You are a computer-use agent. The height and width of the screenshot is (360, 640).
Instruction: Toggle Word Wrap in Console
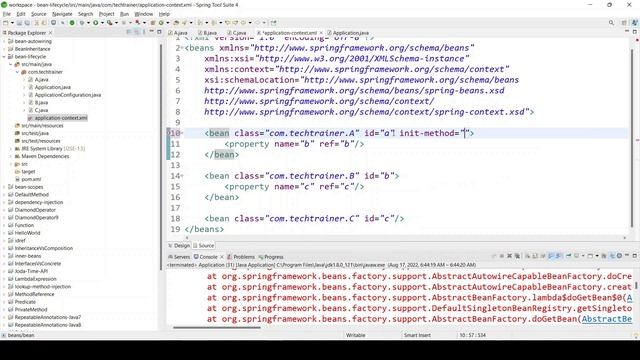tap(542, 256)
